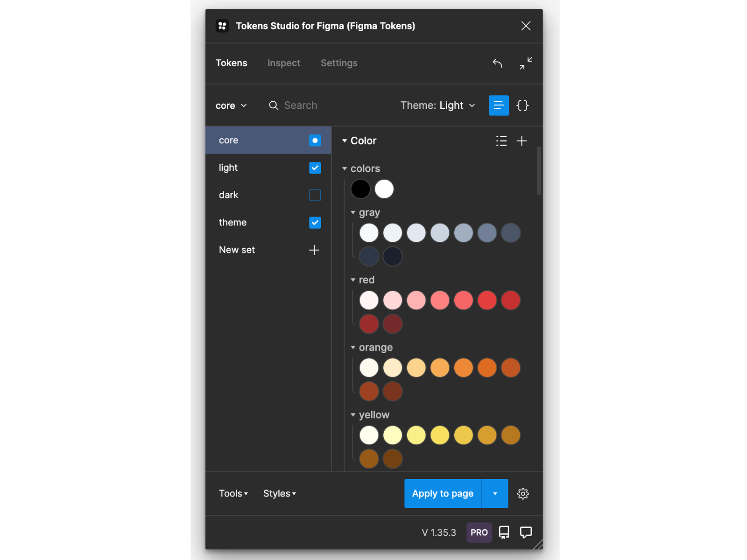Toggle Color list display icon

(501, 141)
